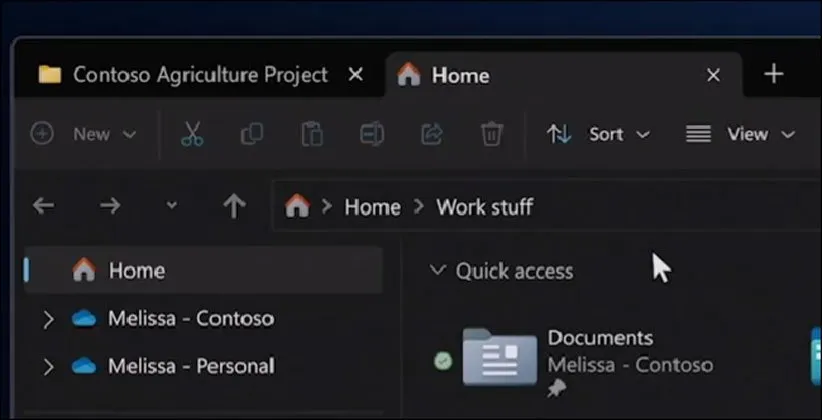This screenshot has width=822, height=420.
Task: Close the Home tab
Action: [x=713, y=75]
